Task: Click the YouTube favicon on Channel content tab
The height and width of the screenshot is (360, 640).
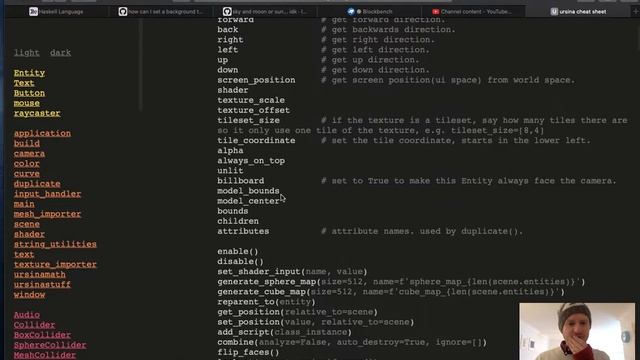Action: tap(436, 12)
